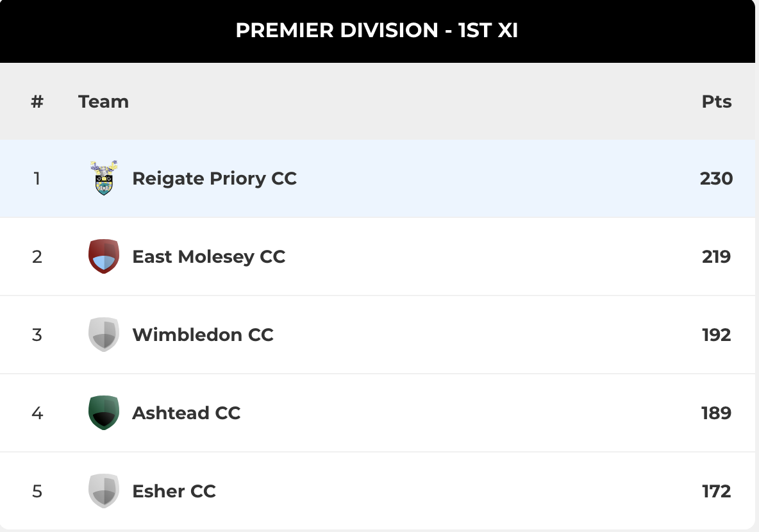Click the Reigate Priory CC crest icon
759x532 pixels.
point(104,178)
